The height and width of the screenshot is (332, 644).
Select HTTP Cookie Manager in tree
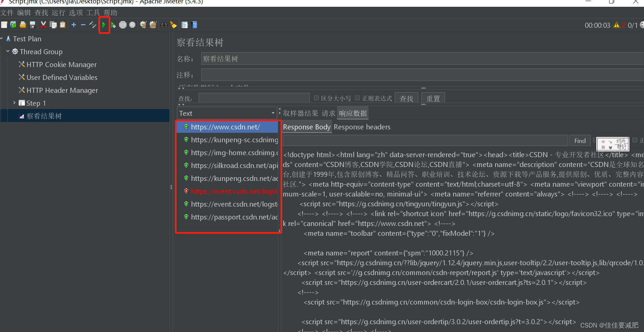coord(61,64)
